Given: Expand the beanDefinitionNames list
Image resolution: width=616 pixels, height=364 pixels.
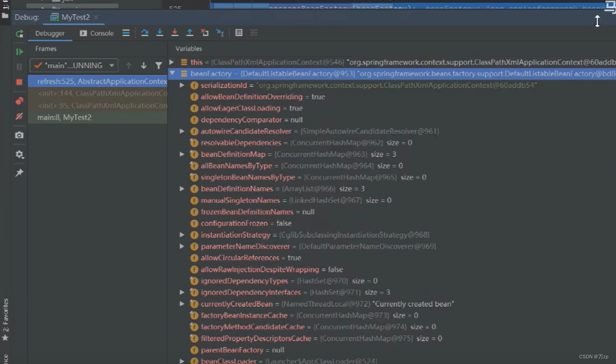Looking at the screenshot, I should pos(182,189).
